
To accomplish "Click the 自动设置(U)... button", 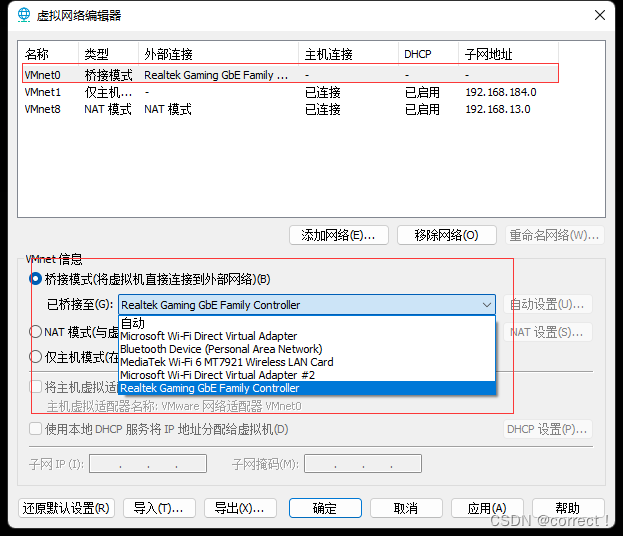I will click(x=548, y=305).
